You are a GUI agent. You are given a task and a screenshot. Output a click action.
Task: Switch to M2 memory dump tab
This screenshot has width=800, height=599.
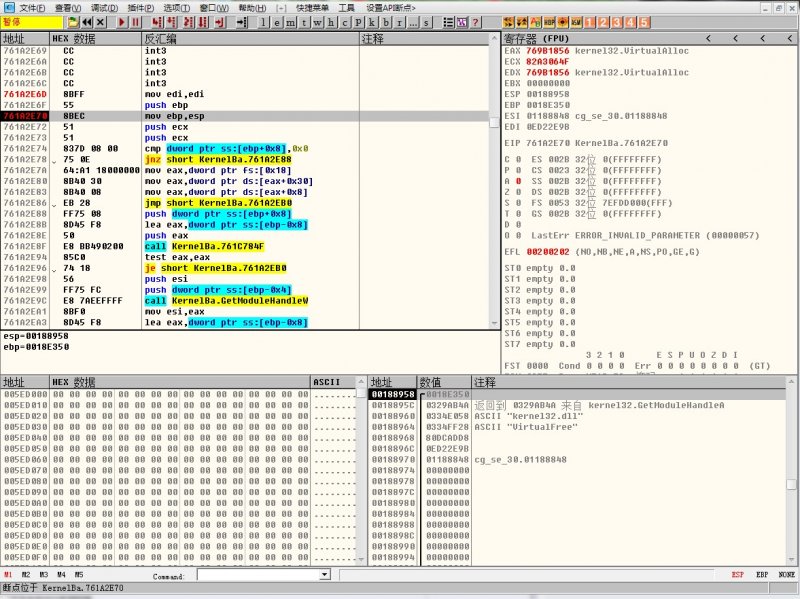click(x=25, y=575)
